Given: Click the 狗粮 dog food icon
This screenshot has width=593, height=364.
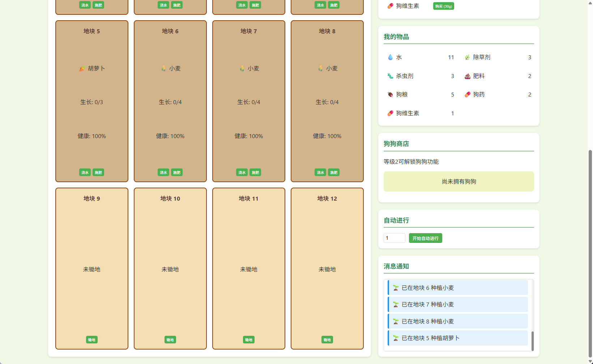Looking at the screenshot, I should 390,94.
